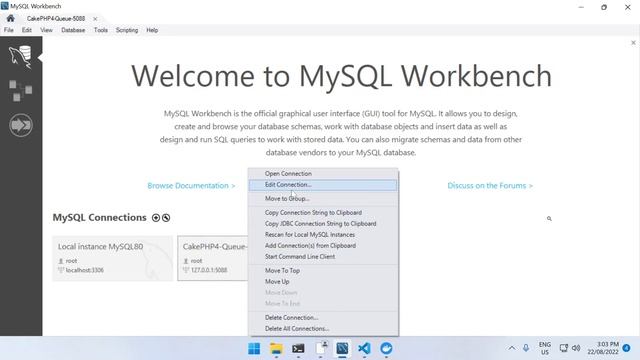Show hidden tray icons chevron

[x=511, y=348]
